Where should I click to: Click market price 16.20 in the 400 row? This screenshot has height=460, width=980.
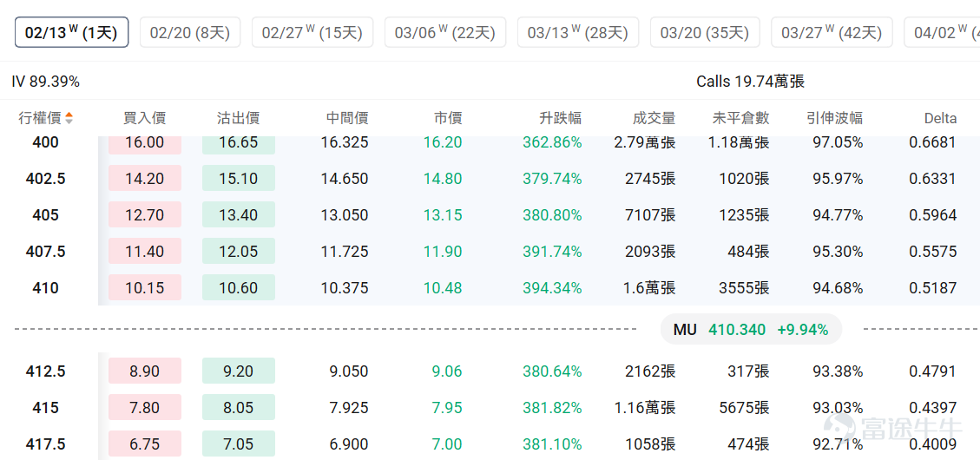pos(443,142)
